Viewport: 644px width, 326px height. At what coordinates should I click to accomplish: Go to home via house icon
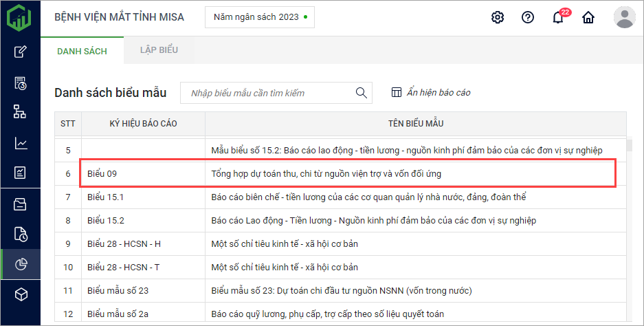click(x=588, y=18)
